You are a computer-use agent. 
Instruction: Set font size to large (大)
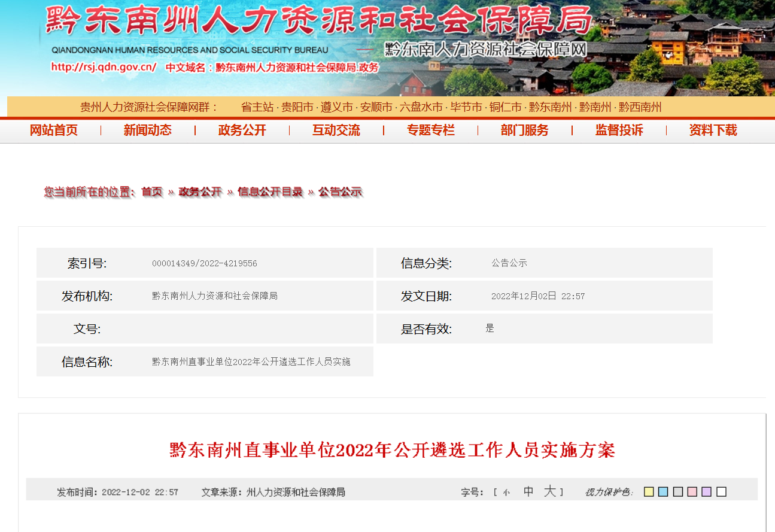coord(549,492)
